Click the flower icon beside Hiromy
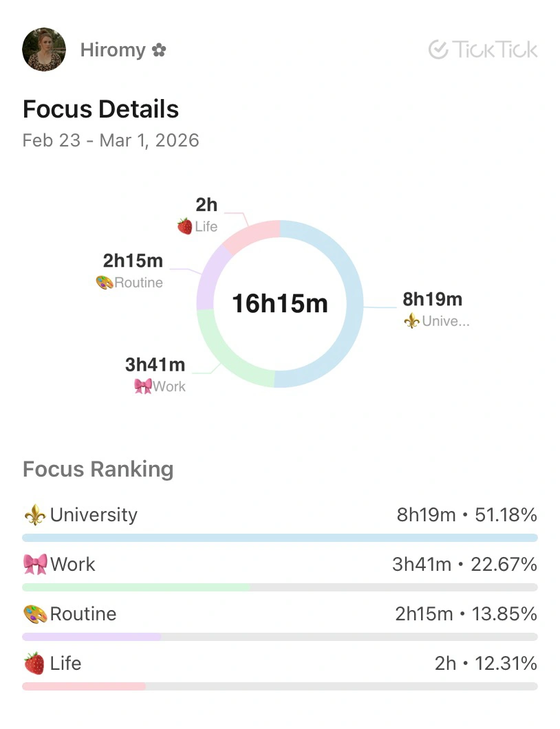The image size is (560, 729). 159,50
